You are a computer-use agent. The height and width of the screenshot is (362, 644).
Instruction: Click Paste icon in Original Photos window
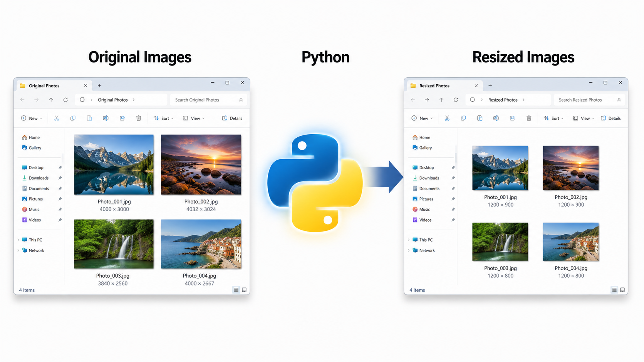click(x=89, y=118)
